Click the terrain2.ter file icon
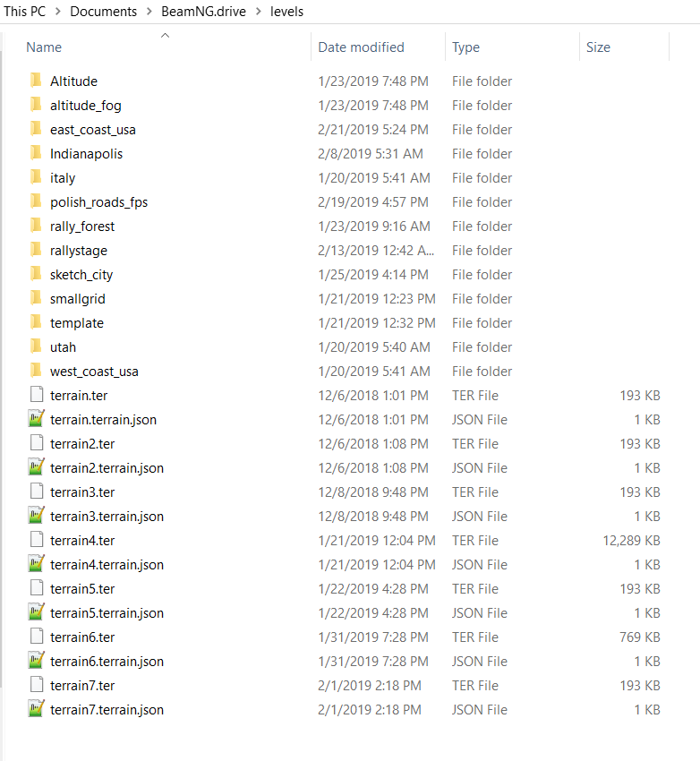The width and height of the screenshot is (700, 761). click(x=37, y=443)
